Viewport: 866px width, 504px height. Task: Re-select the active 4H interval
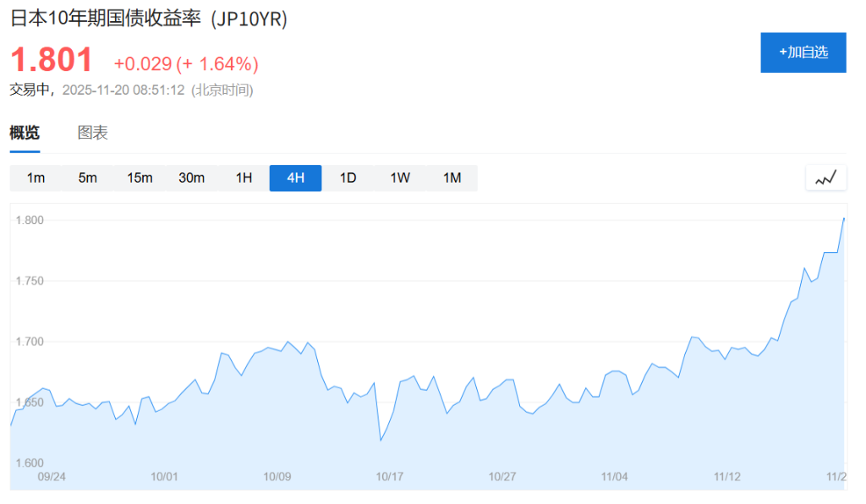click(294, 178)
